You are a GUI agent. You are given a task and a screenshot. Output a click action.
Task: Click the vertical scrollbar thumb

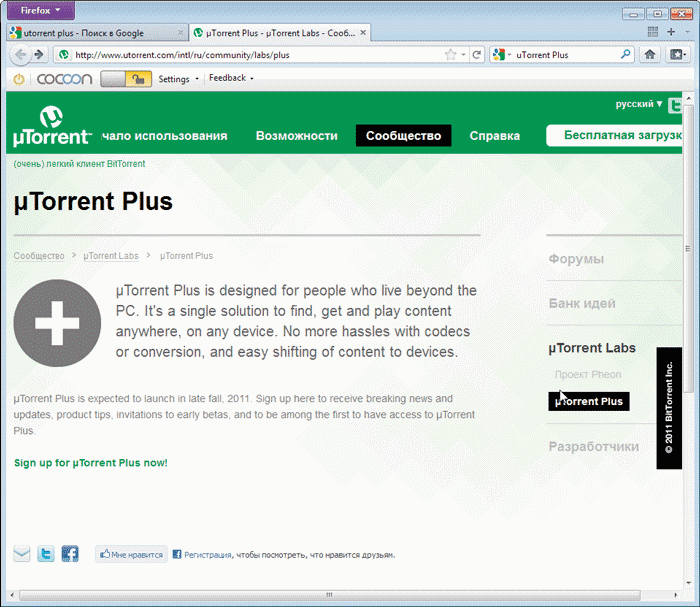[x=688, y=248]
